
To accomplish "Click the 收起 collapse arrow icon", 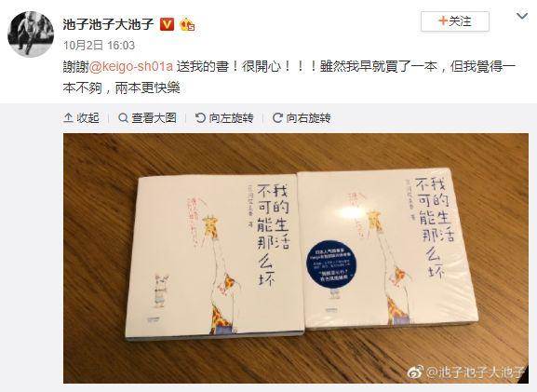I will (68, 118).
